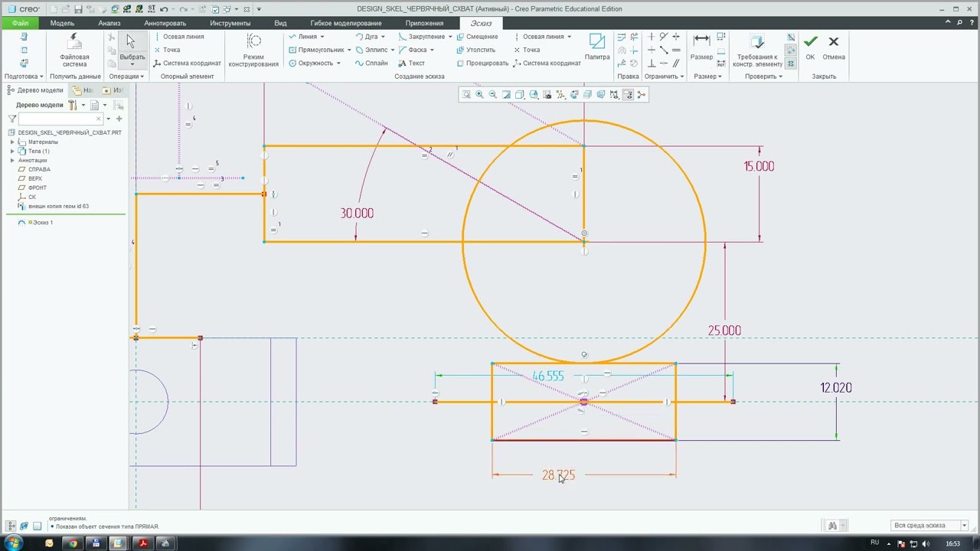Expand the Материалы tree node
The height and width of the screenshot is (551, 980).
pyautogui.click(x=12, y=142)
